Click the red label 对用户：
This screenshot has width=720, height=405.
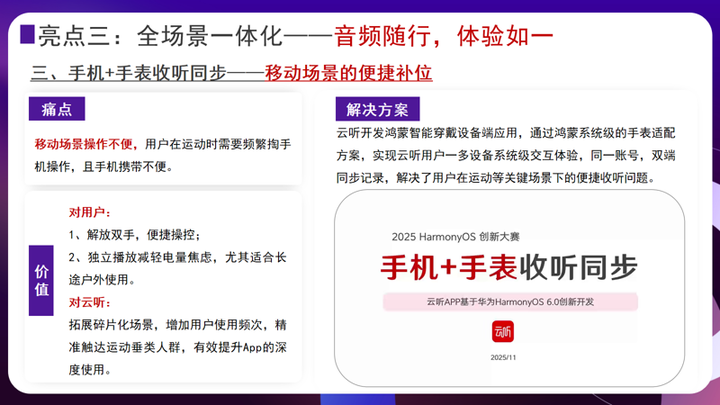pyautogui.click(x=90, y=212)
